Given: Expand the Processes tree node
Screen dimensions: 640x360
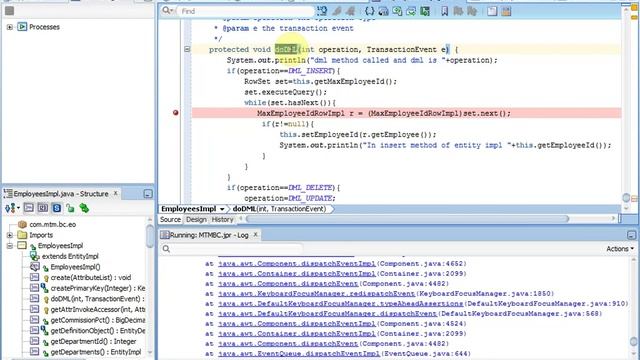Looking at the screenshot, I should coord(9,27).
